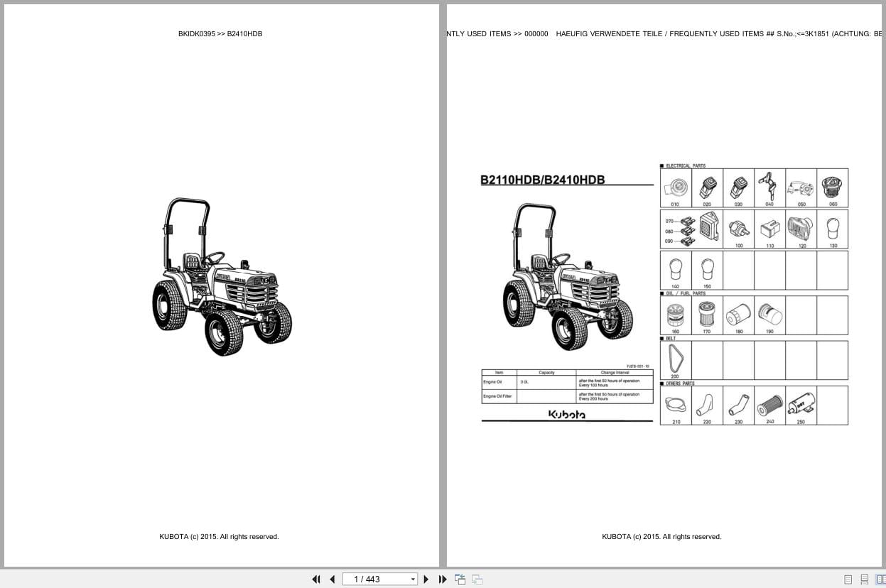Click hose part 220 image
This screenshot has height=588, width=886.
coord(706,405)
